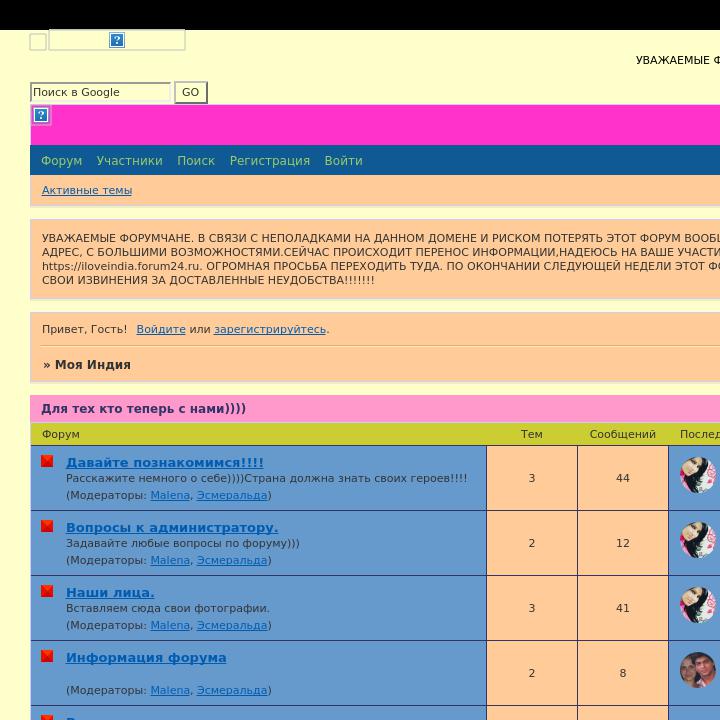Click red status icon beside Наши лица
Screen dimensions: 720x720
(47, 591)
